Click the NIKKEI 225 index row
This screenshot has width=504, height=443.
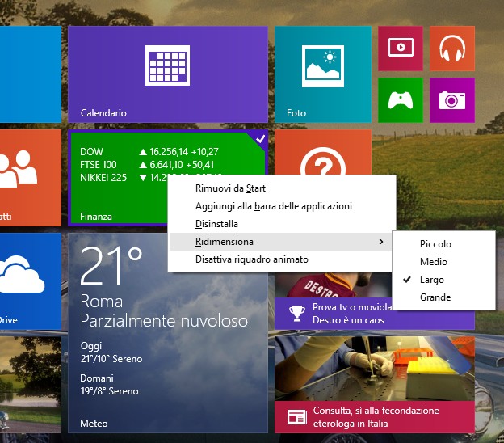point(124,178)
